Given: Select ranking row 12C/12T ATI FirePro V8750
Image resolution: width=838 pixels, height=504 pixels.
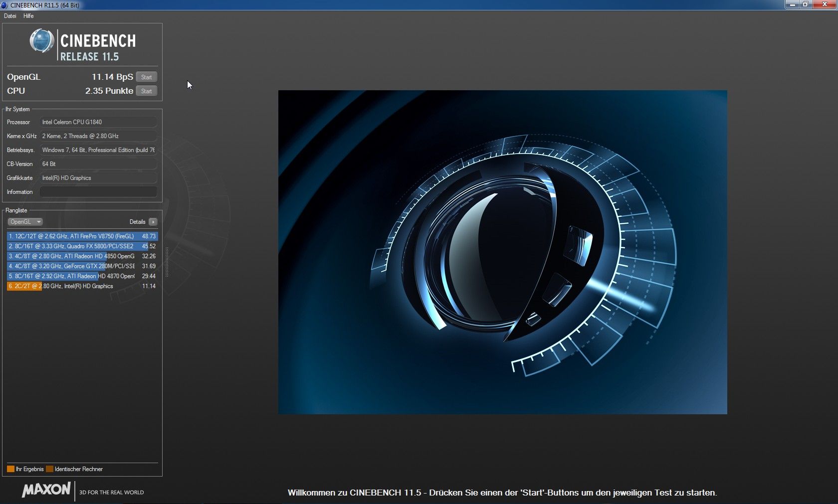Looking at the screenshot, I should tap(82, 236).
